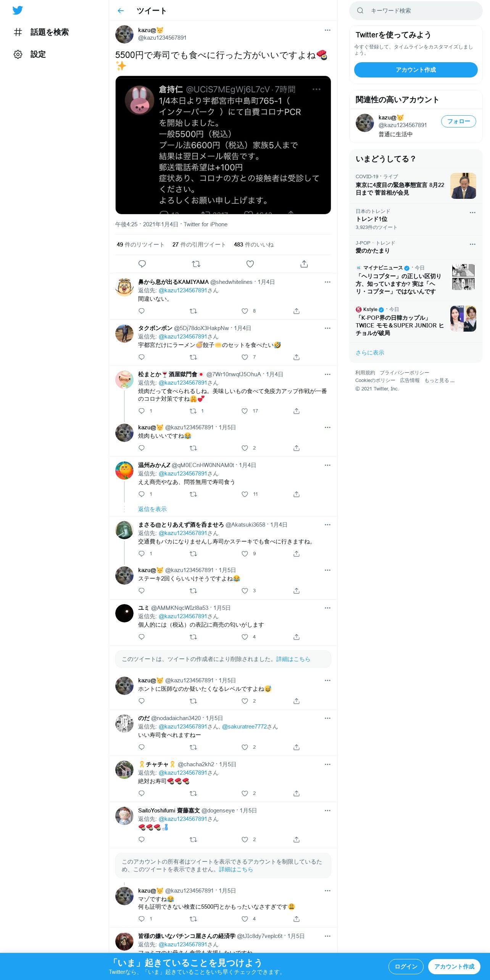This screenshot has width=490, height=980.
Task: Open the more options on トレンド1位 trend
Action: click(x=472, y=213)
